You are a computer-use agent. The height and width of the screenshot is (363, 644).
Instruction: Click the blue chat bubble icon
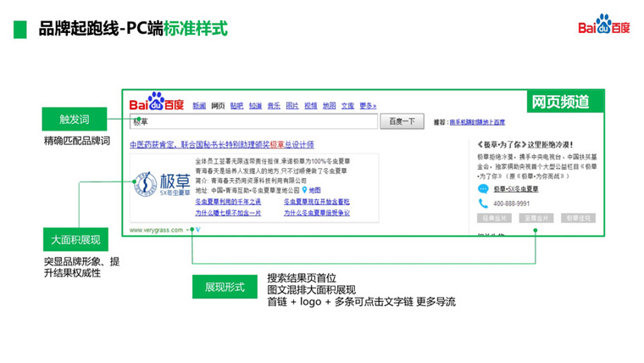tap(483, 188)
